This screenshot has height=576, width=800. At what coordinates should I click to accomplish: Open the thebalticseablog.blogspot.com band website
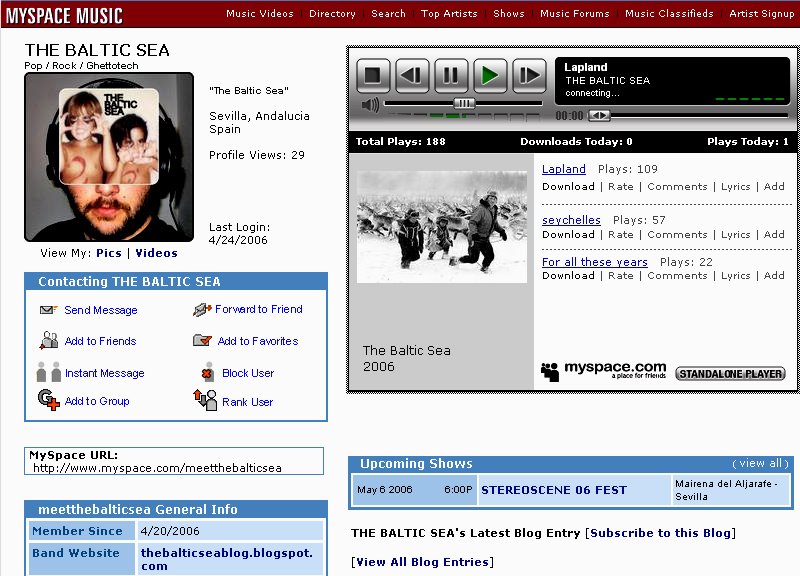tap(227, 559)
